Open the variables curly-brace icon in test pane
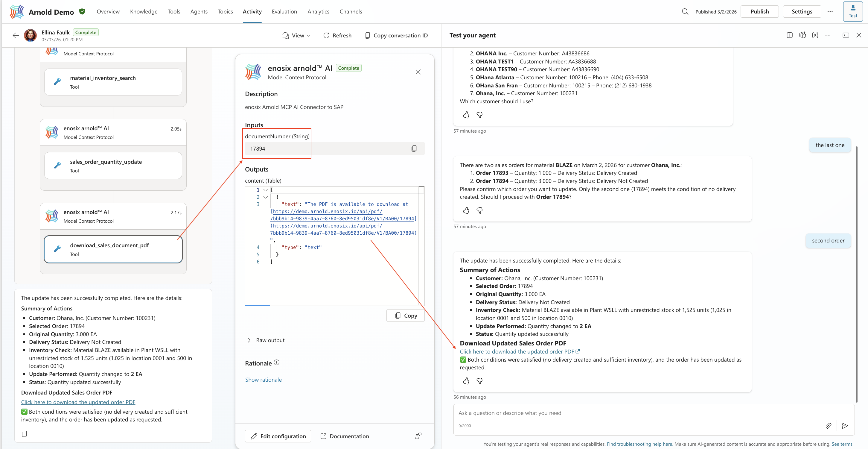The image size is (868, 449). pyautogui.click(x=815, y=35)
